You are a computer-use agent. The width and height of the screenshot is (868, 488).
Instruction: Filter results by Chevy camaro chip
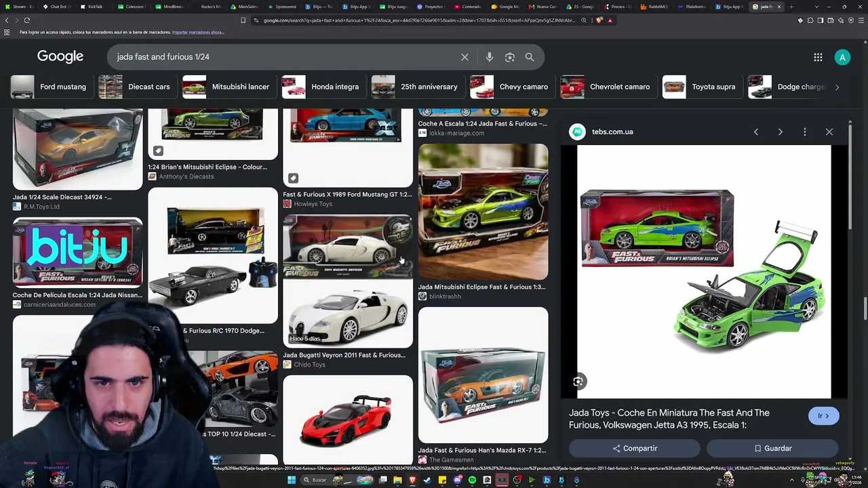pos(512,87)
